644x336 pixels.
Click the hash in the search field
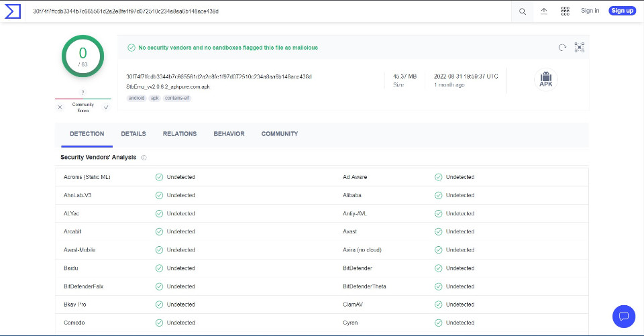(x=125, y=11)
